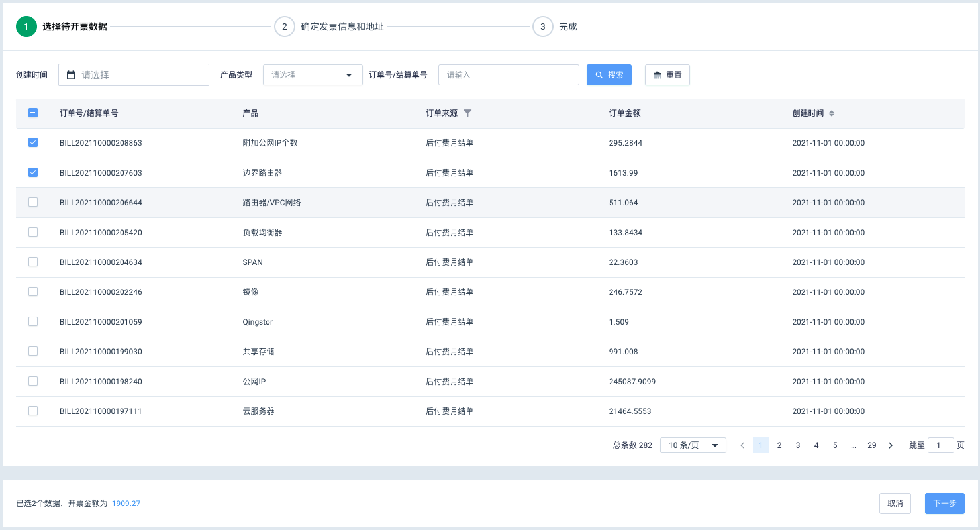980x530 pixels.
Task: Check the SPAN row checkbox
Action: pyautogui.click(x=33, y=262)
